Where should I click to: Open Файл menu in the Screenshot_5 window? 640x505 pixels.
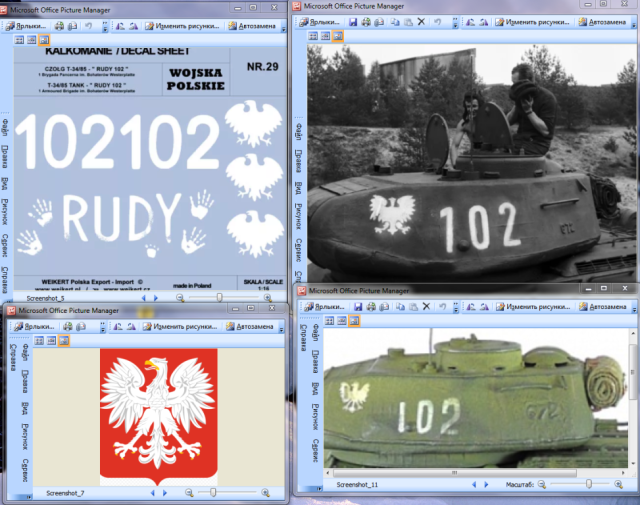point(4,127)
